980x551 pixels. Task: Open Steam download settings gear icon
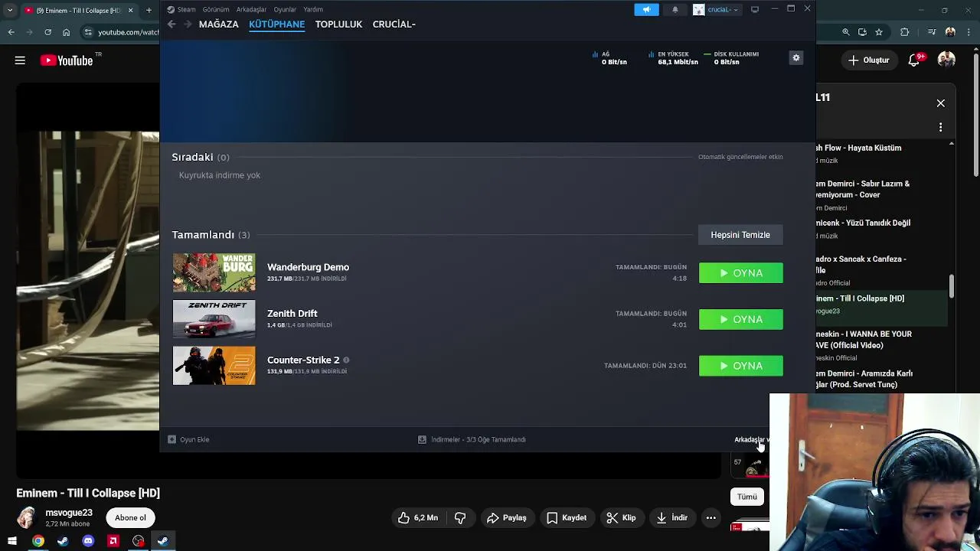(796, 58)
